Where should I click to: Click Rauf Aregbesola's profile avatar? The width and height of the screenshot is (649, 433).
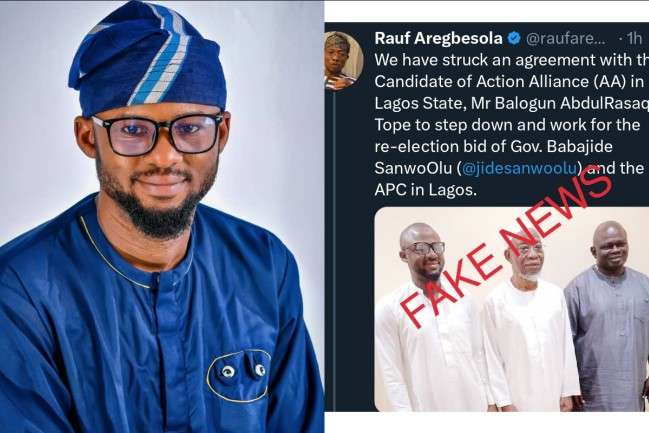[343, 59]
